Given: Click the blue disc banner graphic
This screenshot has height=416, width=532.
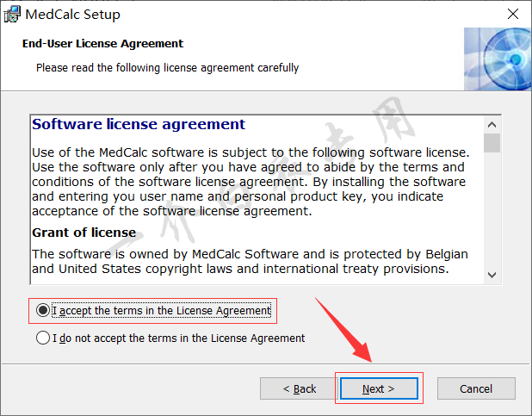Looking at the screenshot, I should click(x=497, y=59).
